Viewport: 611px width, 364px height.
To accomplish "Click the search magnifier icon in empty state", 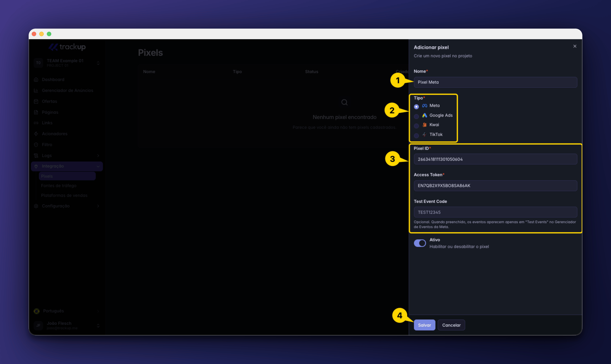I will [x=344, y=102].
